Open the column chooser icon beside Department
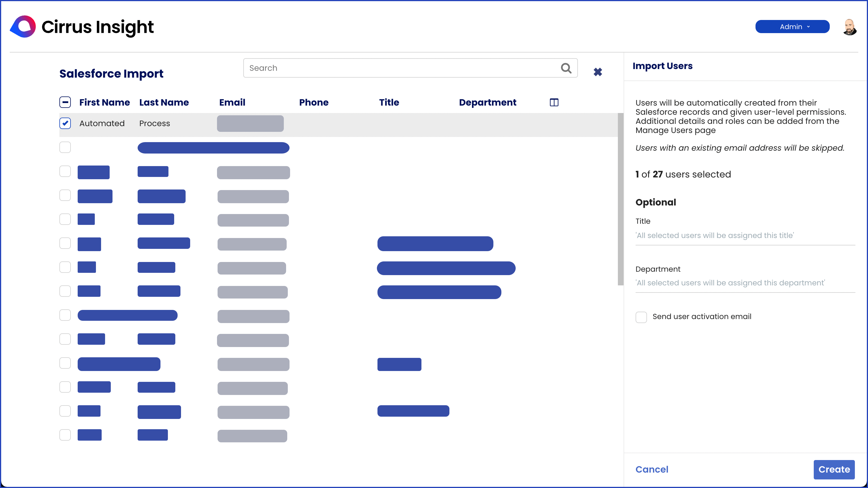868x488 pixels. click(554, 102)
